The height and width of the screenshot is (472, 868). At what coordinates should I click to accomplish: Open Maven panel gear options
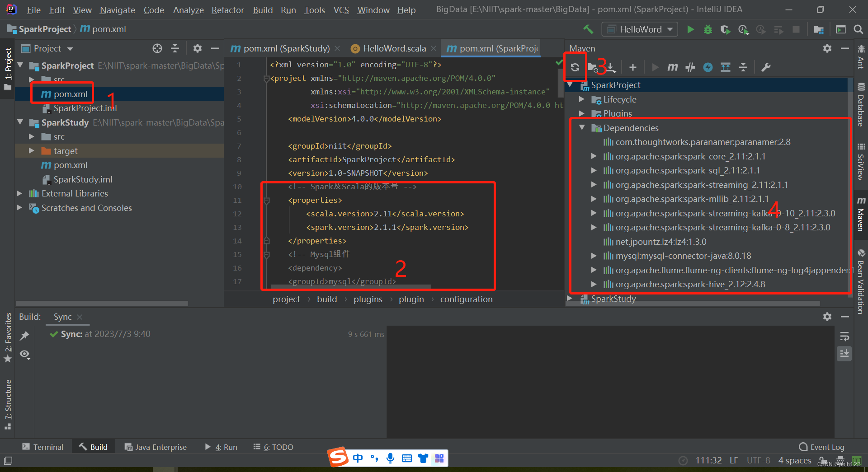(827, 48)
